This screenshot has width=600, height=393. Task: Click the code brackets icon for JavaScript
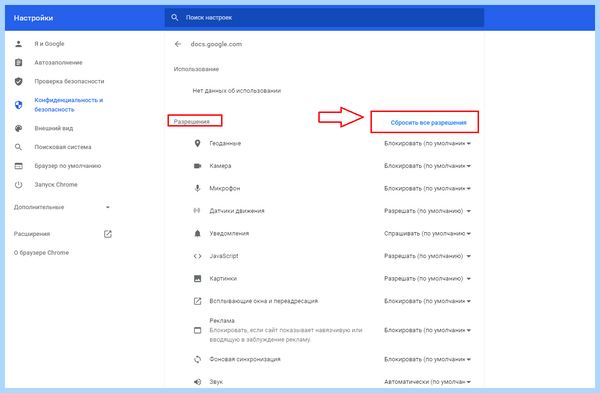[x=197, y=256]
